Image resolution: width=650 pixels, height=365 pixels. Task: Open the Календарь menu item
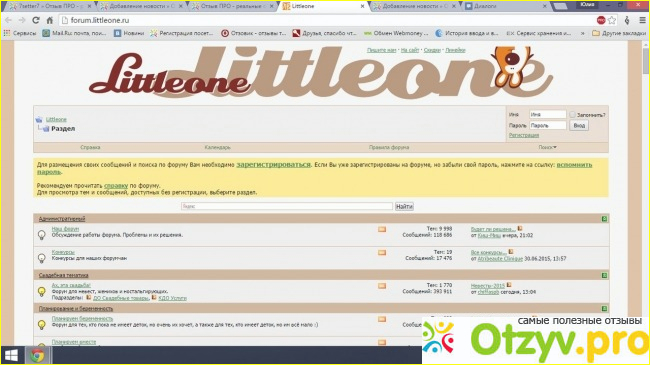217,147
